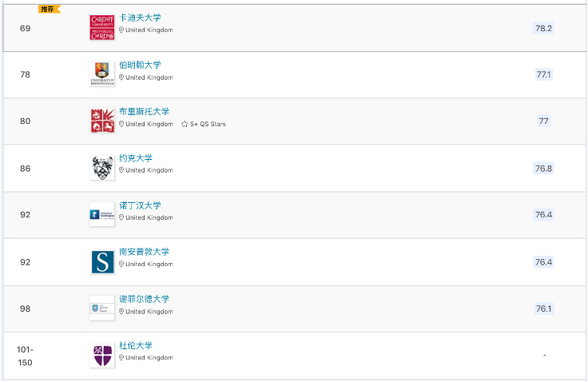Viewport: 588px width, 382px height.
Task: Select United Kingdom under 卡迪夫大学
Action: click(x=149, y=30)
